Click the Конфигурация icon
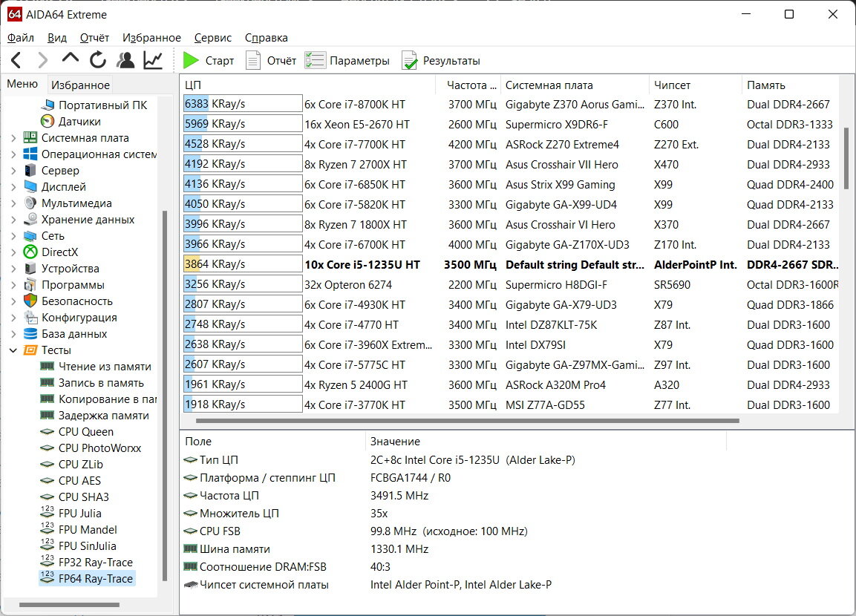This screenshot has height=616, width=856. (x=30, y=318)
